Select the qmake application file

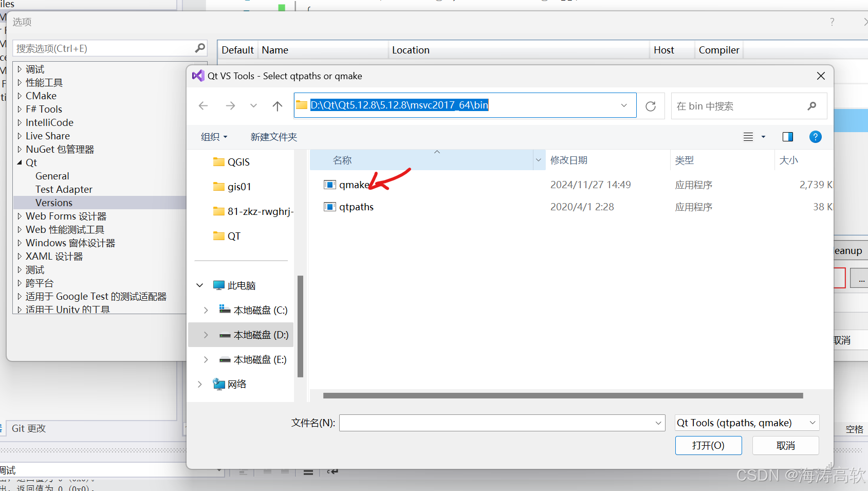click(x=354, y=185)
